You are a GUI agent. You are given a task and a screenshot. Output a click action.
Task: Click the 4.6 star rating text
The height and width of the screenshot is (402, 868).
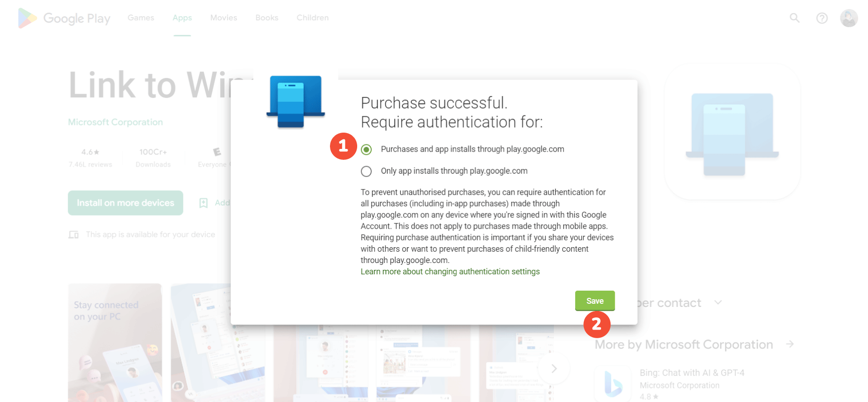click(x=90, y=152)
